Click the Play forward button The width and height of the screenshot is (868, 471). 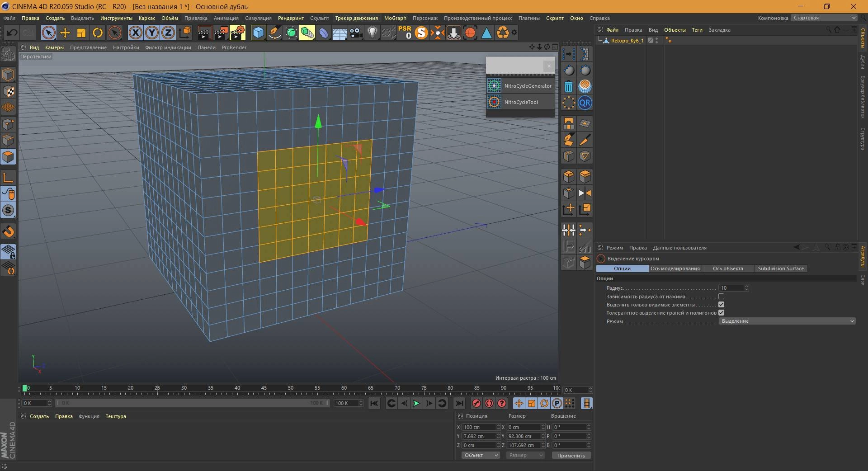coord(416,403)
